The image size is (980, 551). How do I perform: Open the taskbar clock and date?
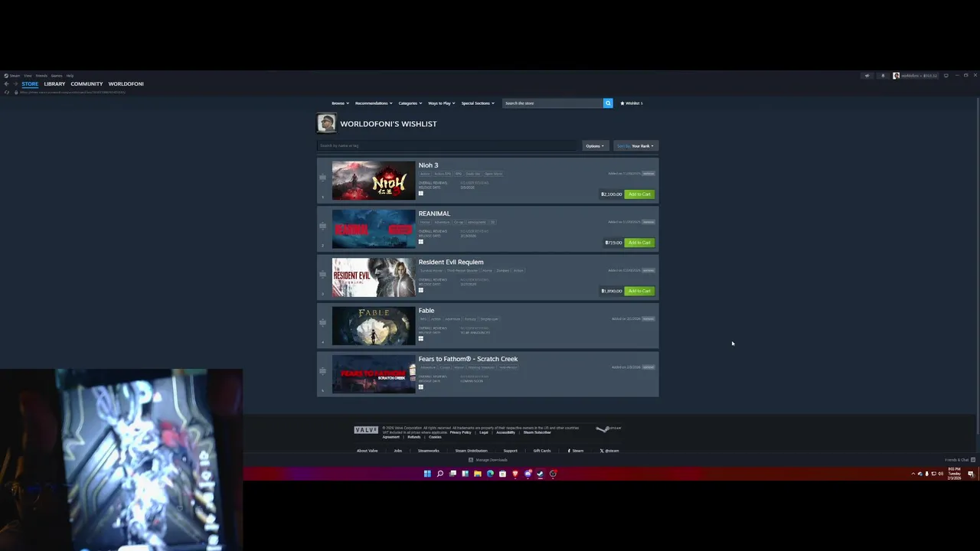954,474
